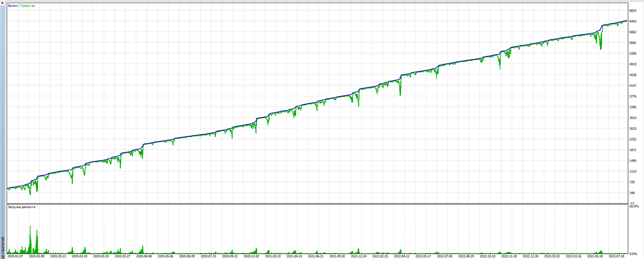
Task: Click the 2022.05.17 date label
Action: 423,256
